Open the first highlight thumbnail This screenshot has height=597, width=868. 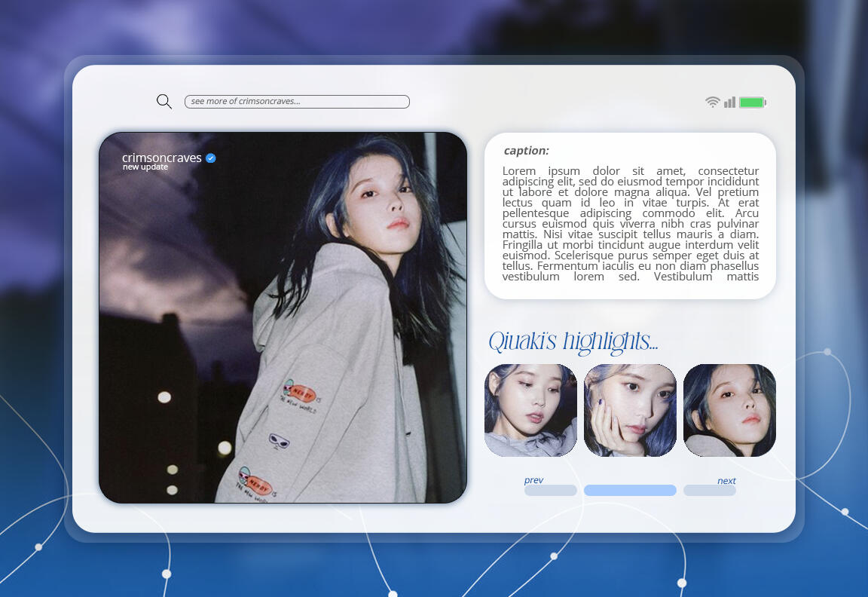click(530, 410)
